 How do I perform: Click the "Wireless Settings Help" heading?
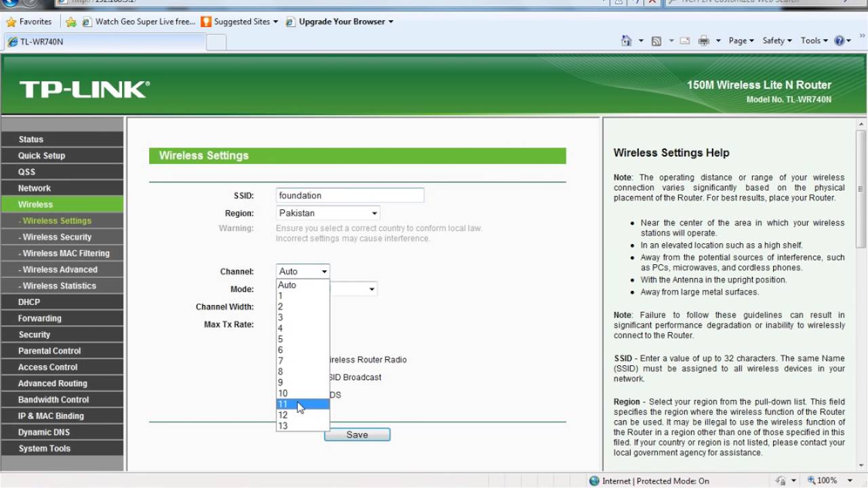[x=671, y=153]
